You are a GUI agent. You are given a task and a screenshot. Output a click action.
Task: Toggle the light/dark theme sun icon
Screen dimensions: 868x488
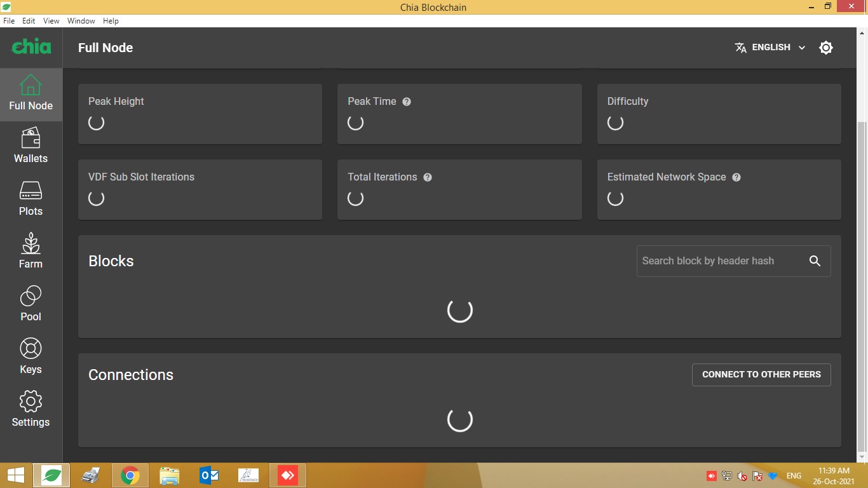(826, 48)
